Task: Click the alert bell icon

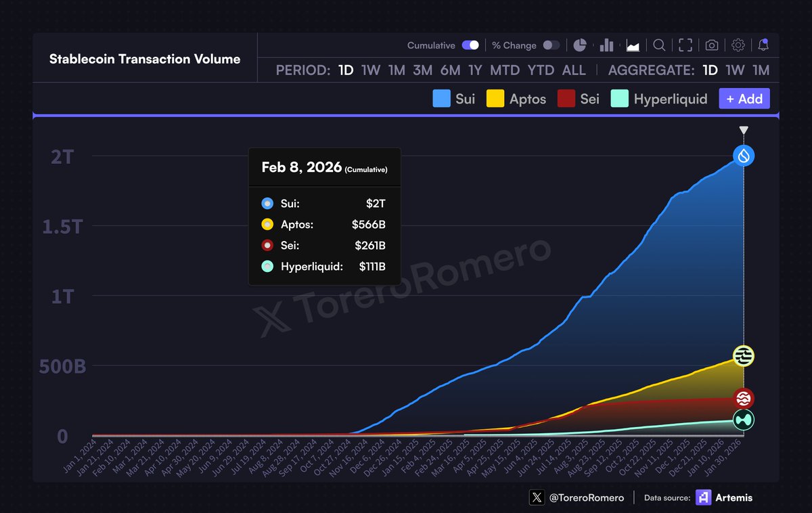Action: pos(763,45)
